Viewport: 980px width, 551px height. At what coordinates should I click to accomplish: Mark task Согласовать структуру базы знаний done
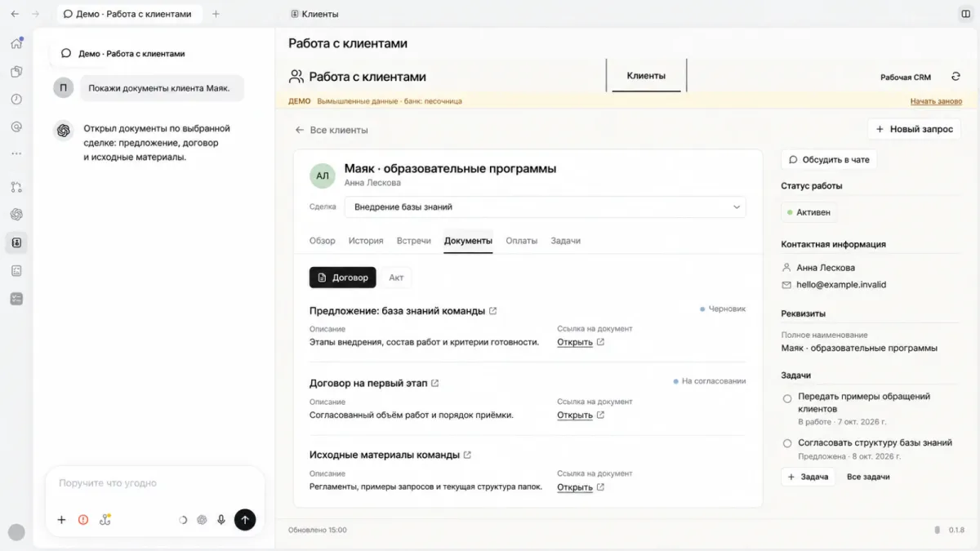tap(787, 443)
